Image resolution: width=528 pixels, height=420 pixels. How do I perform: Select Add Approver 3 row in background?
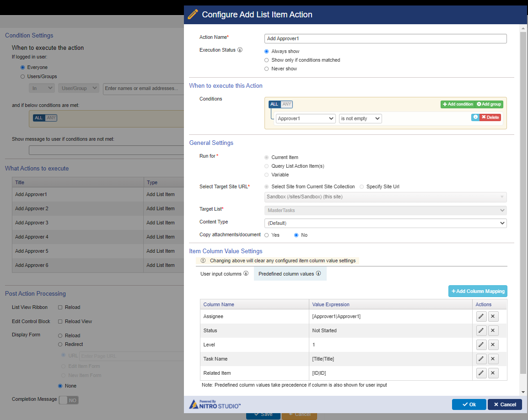coord(97,223)
